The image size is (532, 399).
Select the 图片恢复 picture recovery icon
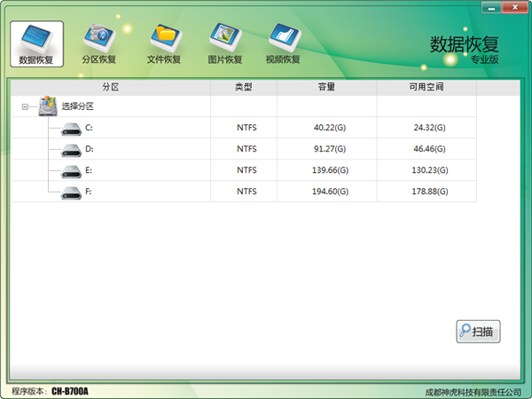[x=225, y=44]
